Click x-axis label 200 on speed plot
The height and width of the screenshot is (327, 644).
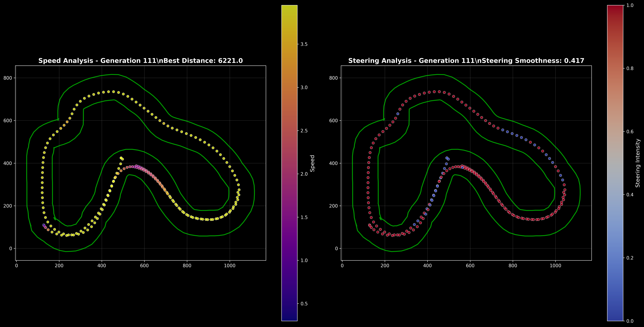click(x=59, y=266)
